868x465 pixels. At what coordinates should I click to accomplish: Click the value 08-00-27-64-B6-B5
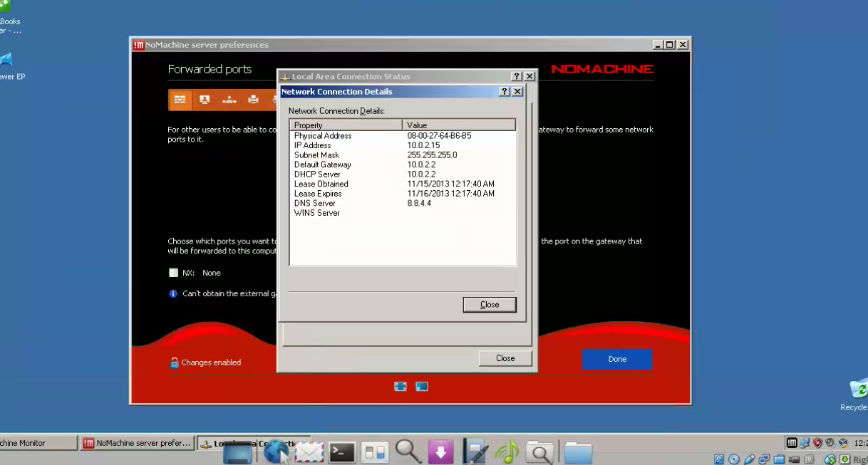click(439, 135)
